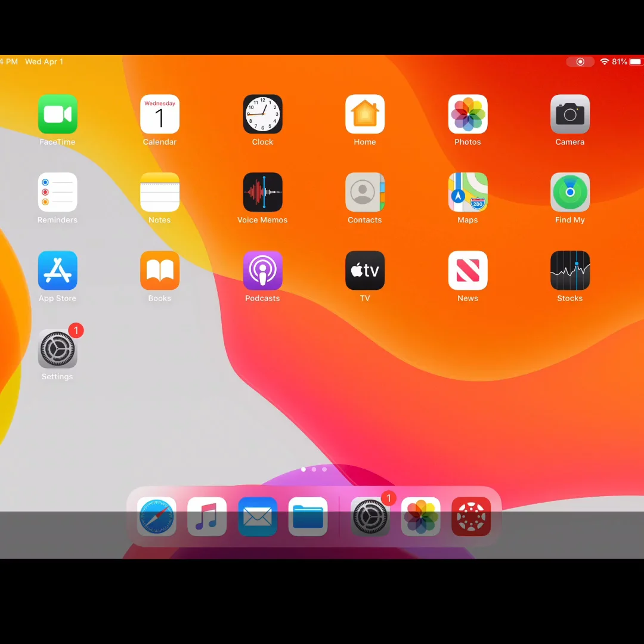Launch the Maps app

point(467,192)
